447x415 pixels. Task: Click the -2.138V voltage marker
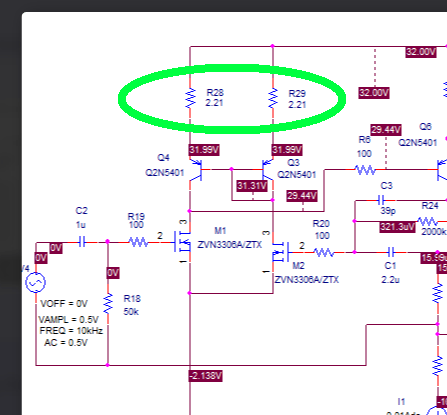(206, 376)
